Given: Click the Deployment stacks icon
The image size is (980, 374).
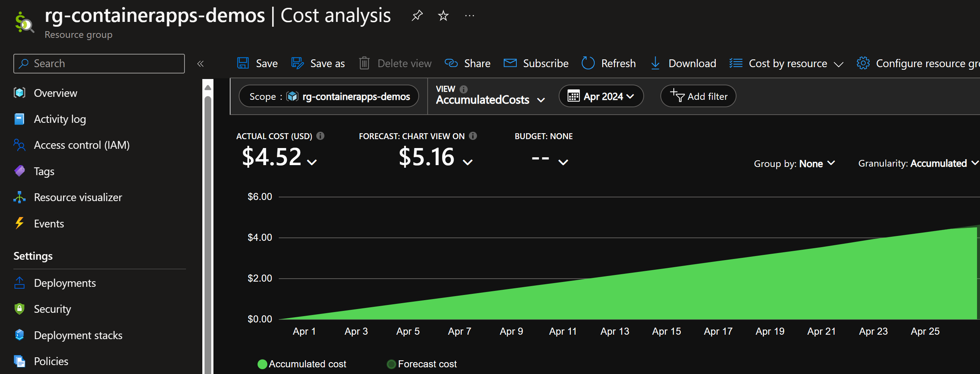Looking at the screenshot, I should (x=19, y=335).
